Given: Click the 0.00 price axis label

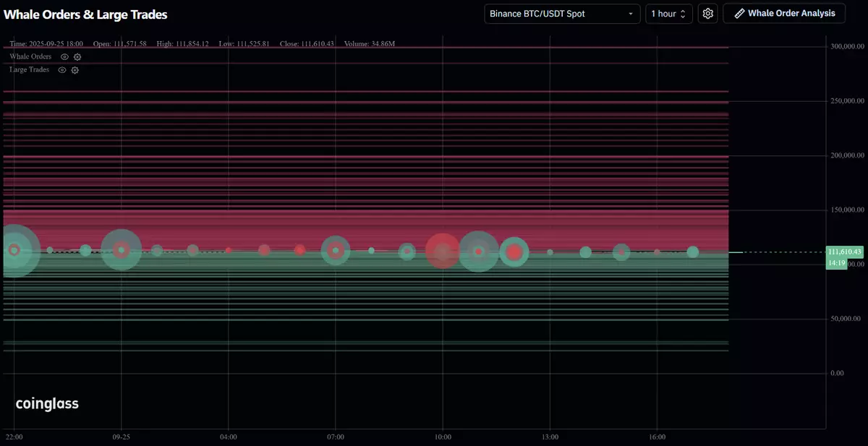Looking at the screenshot, I should pyautogui.click(x=836, y=373).
